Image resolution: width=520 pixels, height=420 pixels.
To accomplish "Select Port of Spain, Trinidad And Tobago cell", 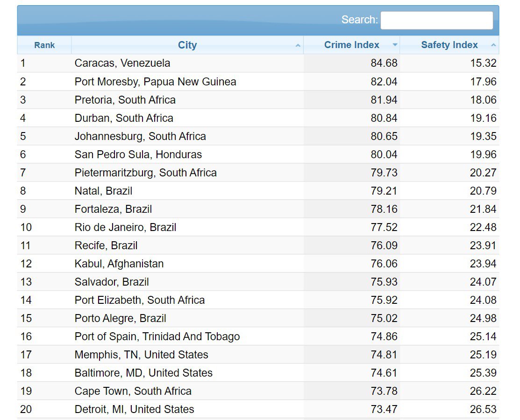I will [x=187, y=336].
